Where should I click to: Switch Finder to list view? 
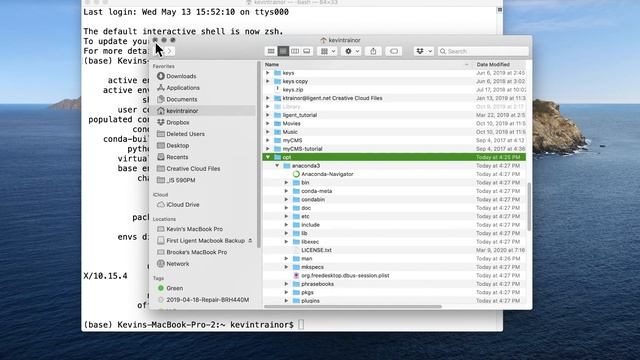(x=283, y=51)
